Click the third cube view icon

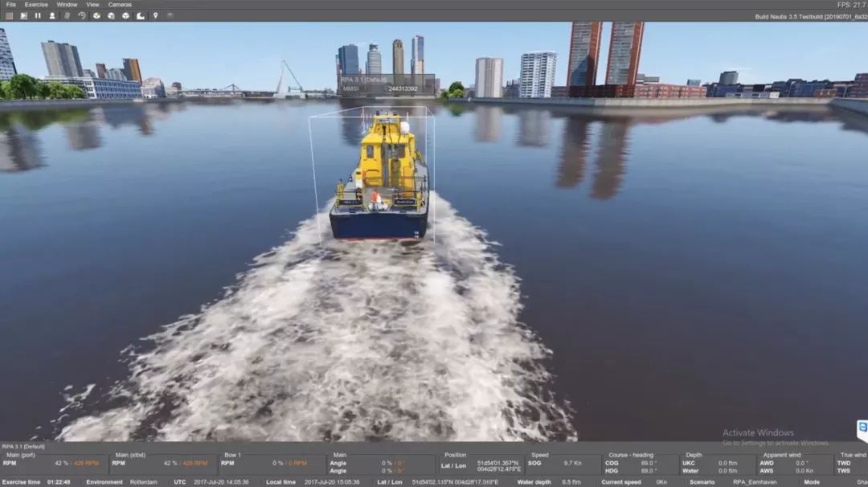click(125, 15)
